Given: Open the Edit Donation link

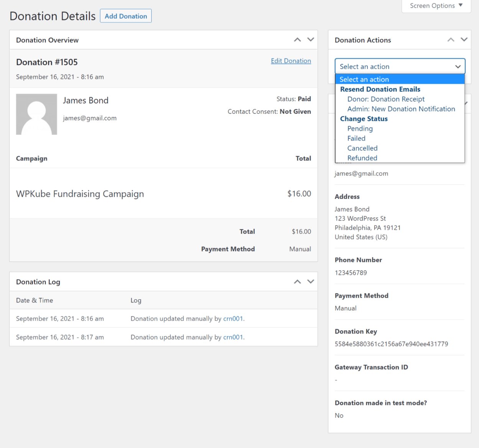Looking at the screenshot, I should pyautogui.click(x=291, y=61).
